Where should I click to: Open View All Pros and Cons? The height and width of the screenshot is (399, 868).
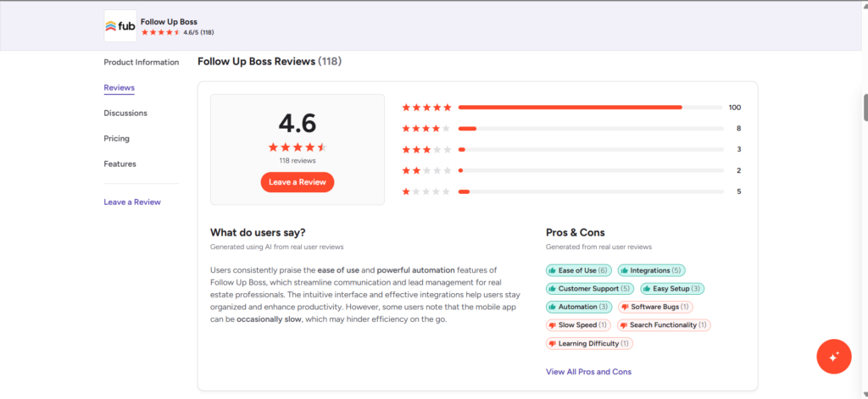tap(588, 372)
